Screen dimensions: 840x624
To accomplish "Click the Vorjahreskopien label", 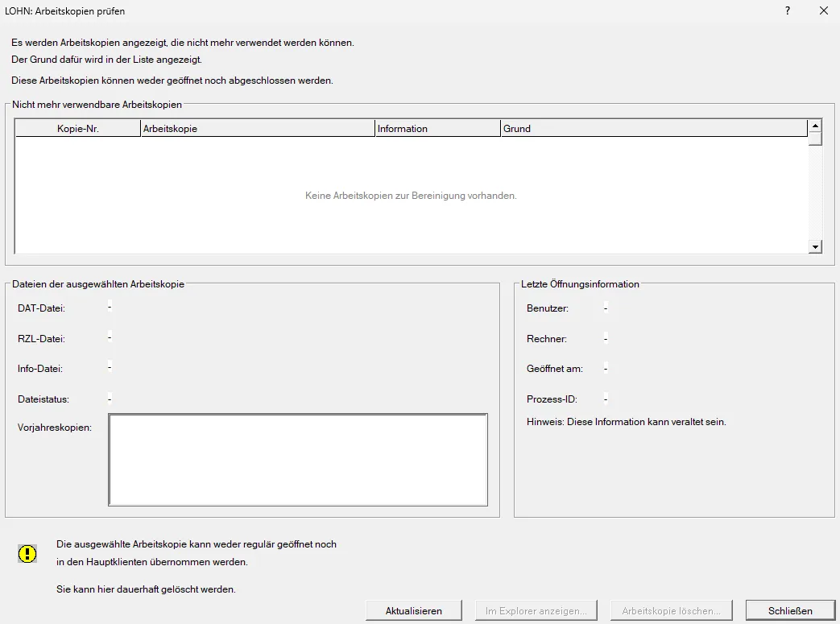I will click(55, 428).
